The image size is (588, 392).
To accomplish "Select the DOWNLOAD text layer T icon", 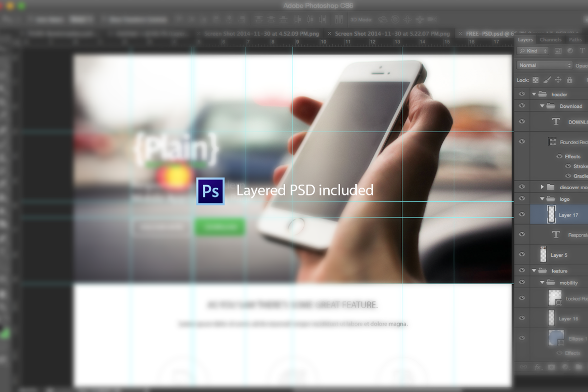I will click(556, 122).
